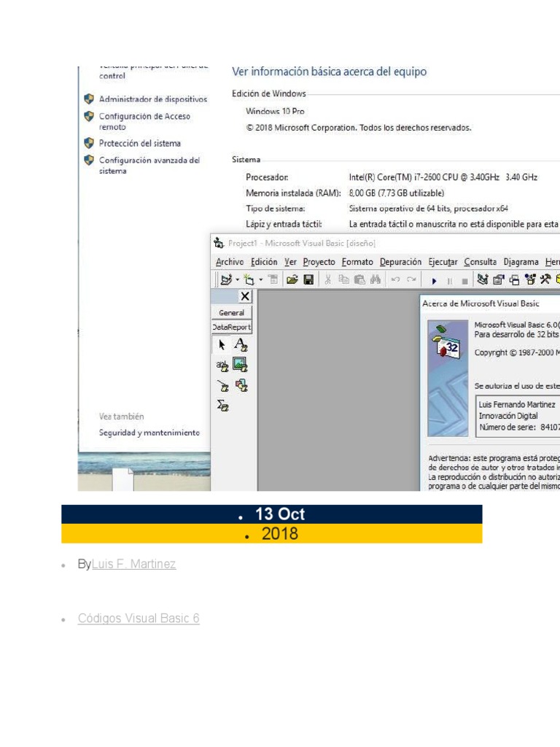Click the 'Acerca de Microsoft Visual Basic' title
560x747 pixels.
(x=481, y=303)
